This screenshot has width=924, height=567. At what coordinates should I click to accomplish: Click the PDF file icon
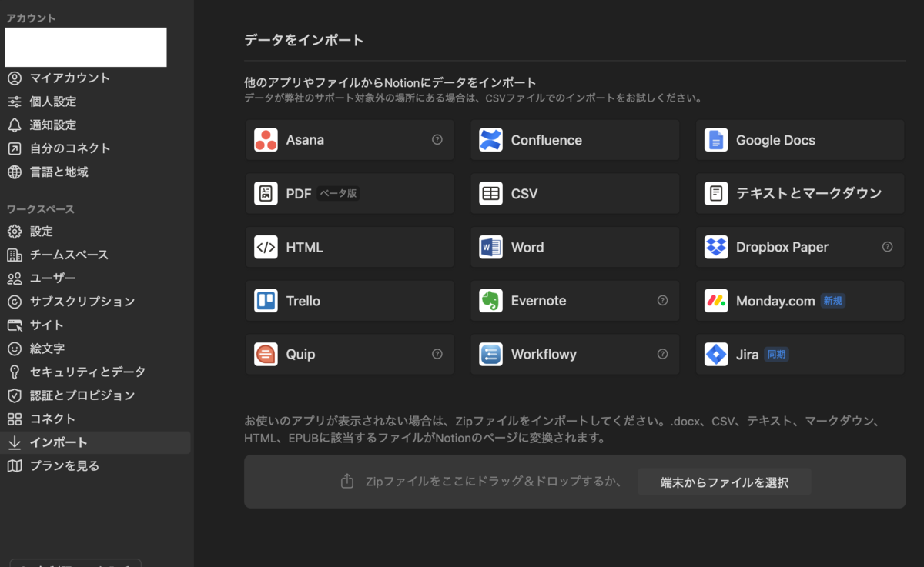click(x=266, y=194)
